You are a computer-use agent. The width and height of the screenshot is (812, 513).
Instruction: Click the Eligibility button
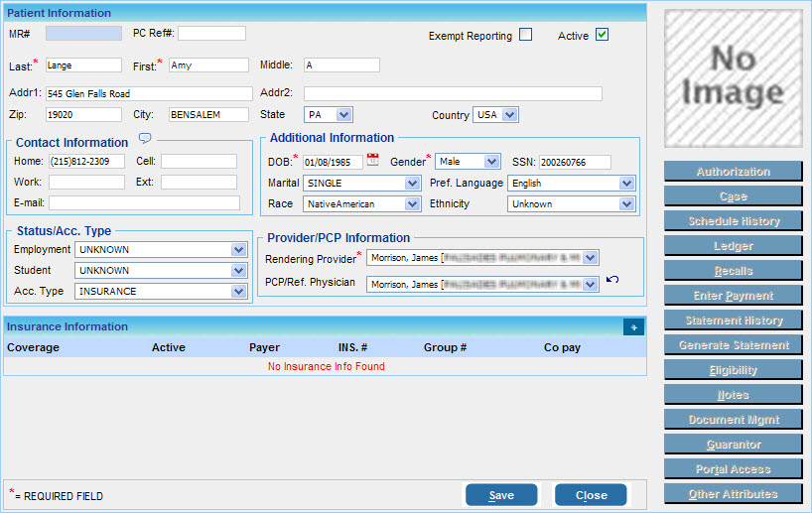pos(733,370)
